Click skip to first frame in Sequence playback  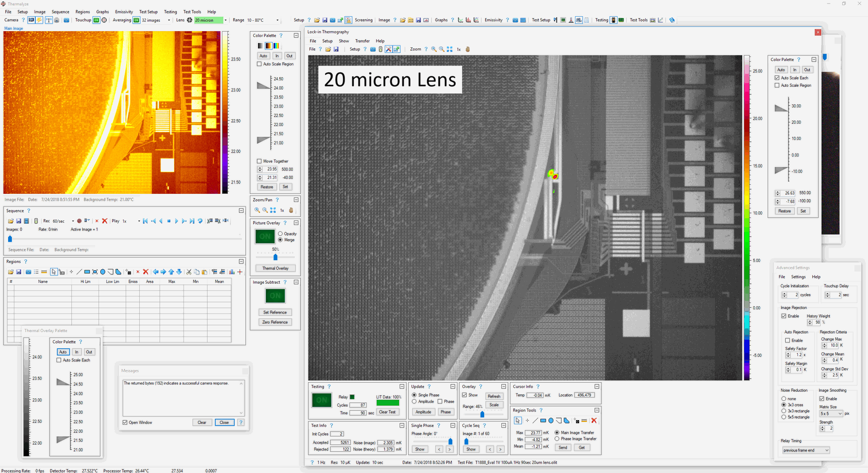145,221
